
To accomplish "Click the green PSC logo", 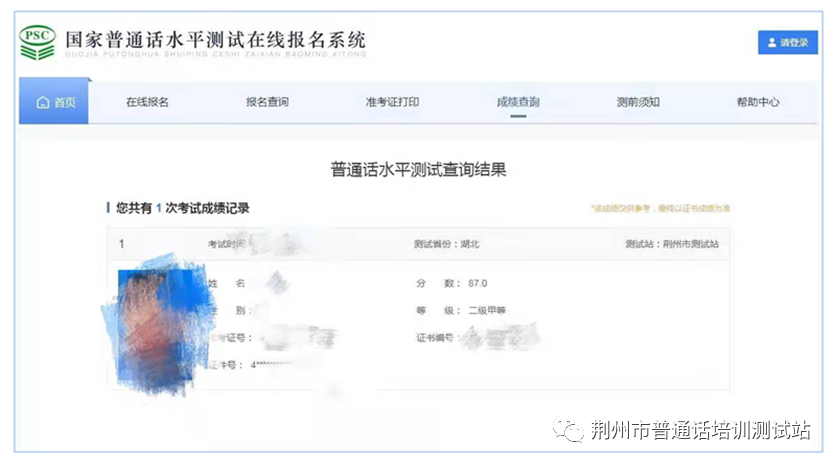I will click(38, 42).
